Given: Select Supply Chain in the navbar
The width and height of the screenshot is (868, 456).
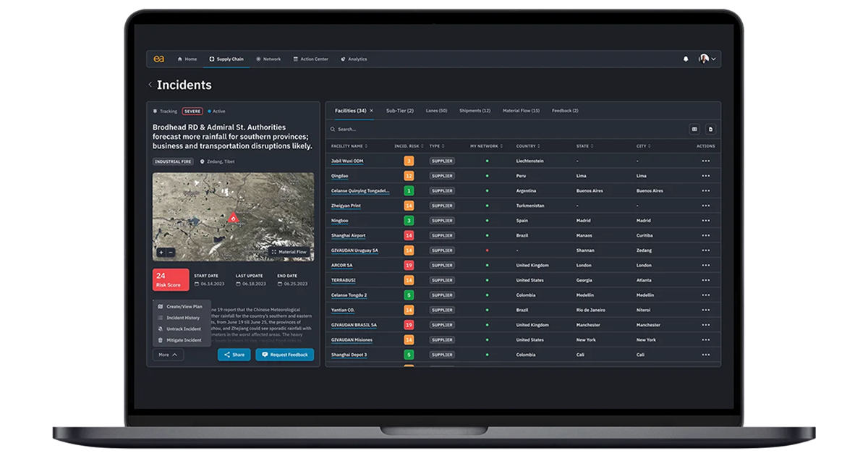Looking at the screenshot, I should (x=226, y=59).
